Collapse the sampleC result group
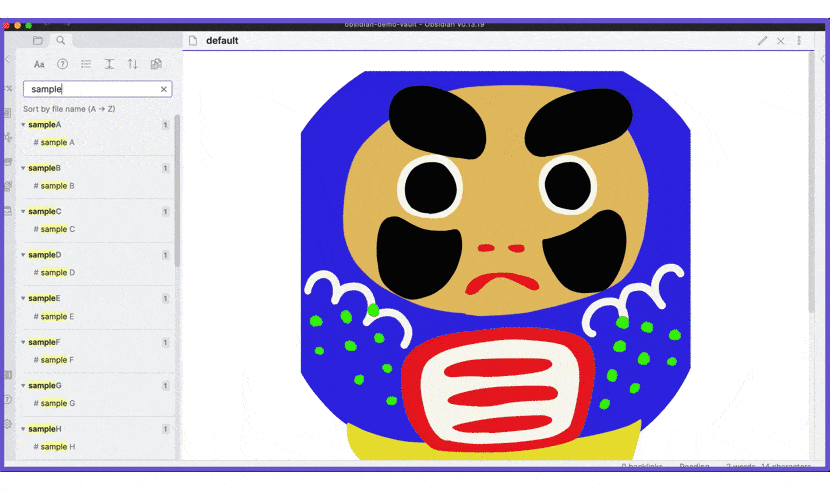 click(23, 211)
